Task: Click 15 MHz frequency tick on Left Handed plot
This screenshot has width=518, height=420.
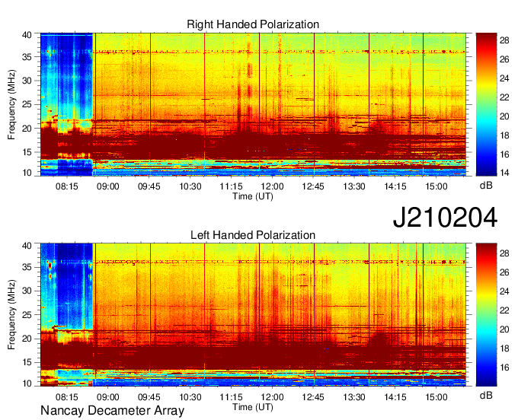Action: pos(27,363)
